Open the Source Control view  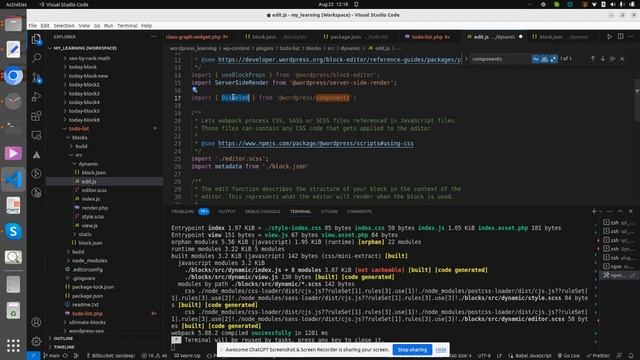click(36, 77)
